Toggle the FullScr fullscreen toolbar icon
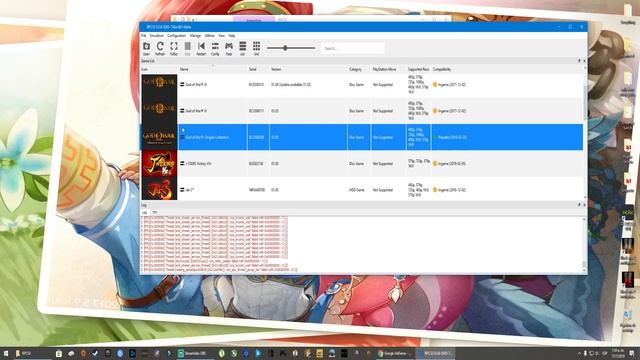The width and height of the screenshot is (640, 360). pos(174,48)
